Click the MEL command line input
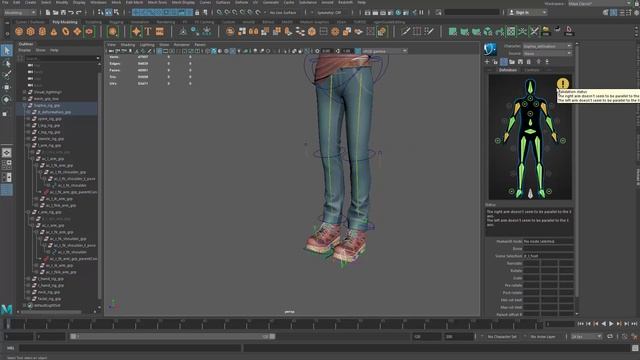 130,348
